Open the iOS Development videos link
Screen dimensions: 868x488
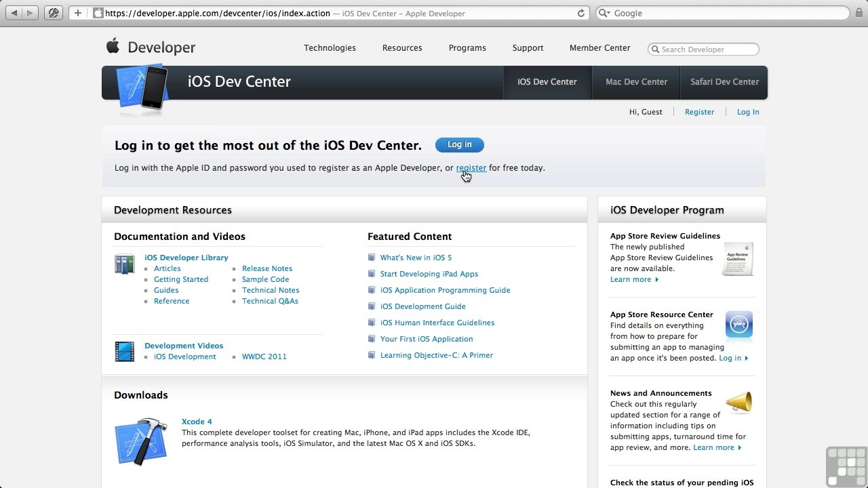tap(185, 357)
